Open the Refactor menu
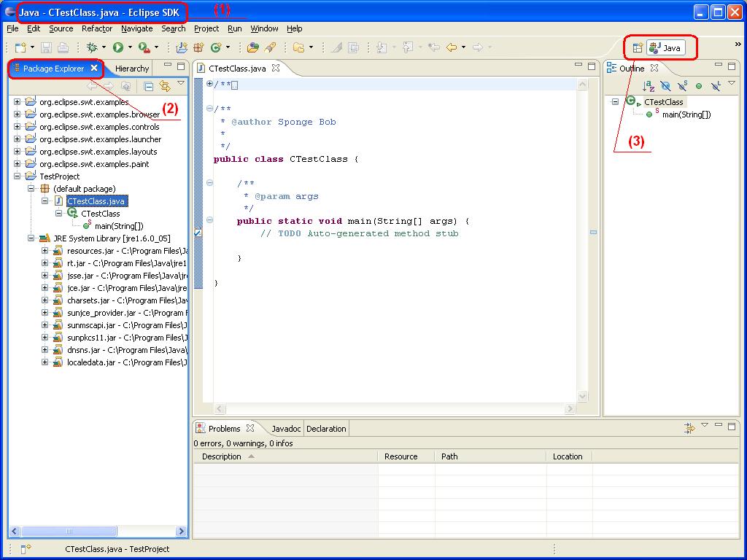The height and width of the screenshot is (560, 747). pos(97,28)
